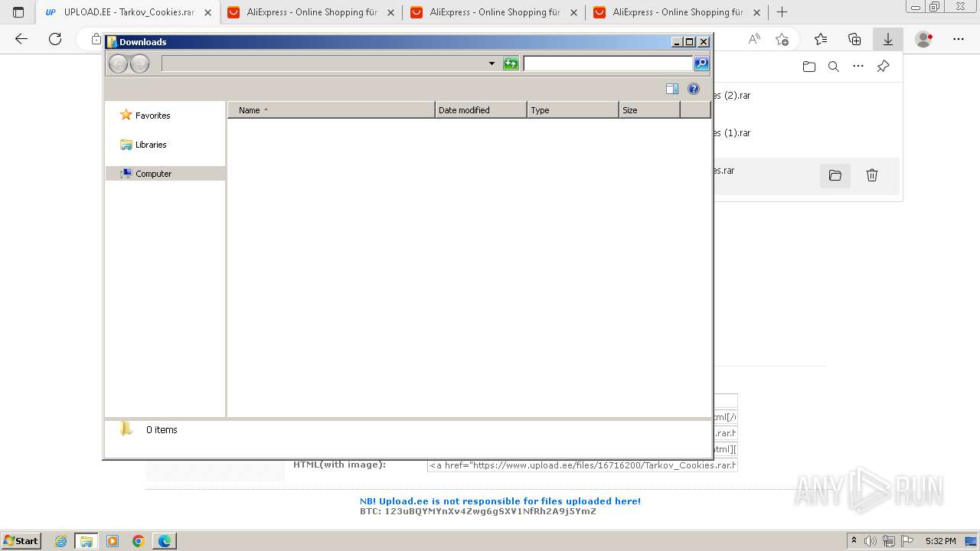The width and height of the screenshot is (980, 551).
Task: Switch to the second AliExpress tab
Action: tap(493, 12)
